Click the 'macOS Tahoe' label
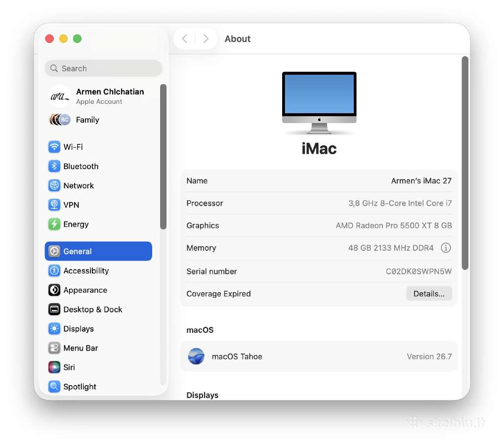This screenshot has width=504, height=445. pos(237,356)
